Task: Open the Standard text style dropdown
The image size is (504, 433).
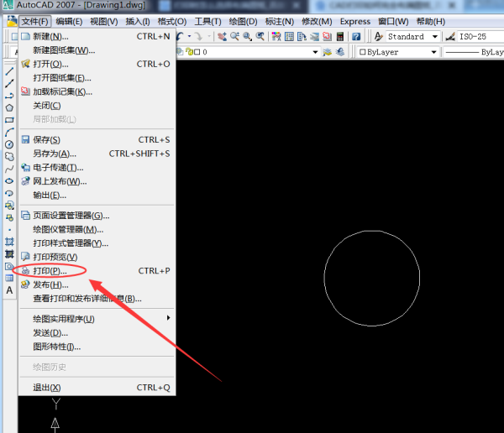Action: point(435,37)
